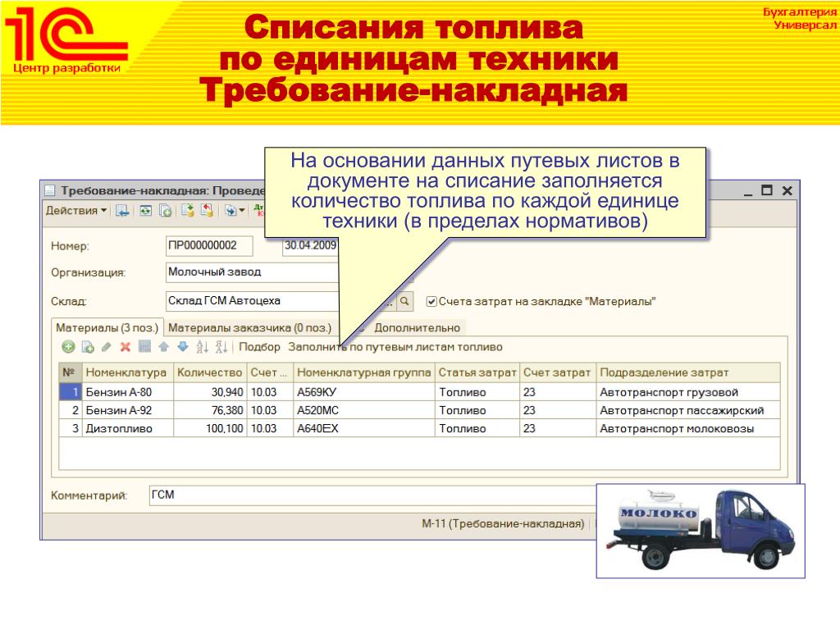Click the Счет затрат column header
Viewport: 840px width, 630px height.
point(557,372)
